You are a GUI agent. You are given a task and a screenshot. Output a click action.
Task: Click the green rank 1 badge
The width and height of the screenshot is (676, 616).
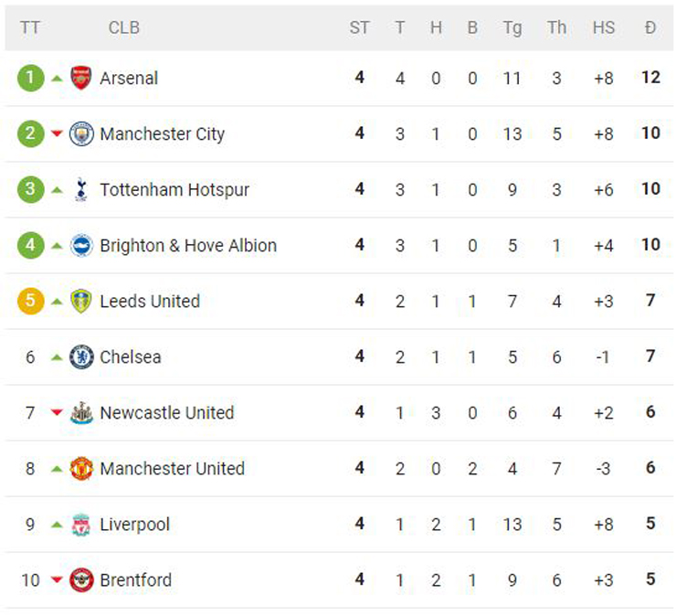[x=30, y=78]
